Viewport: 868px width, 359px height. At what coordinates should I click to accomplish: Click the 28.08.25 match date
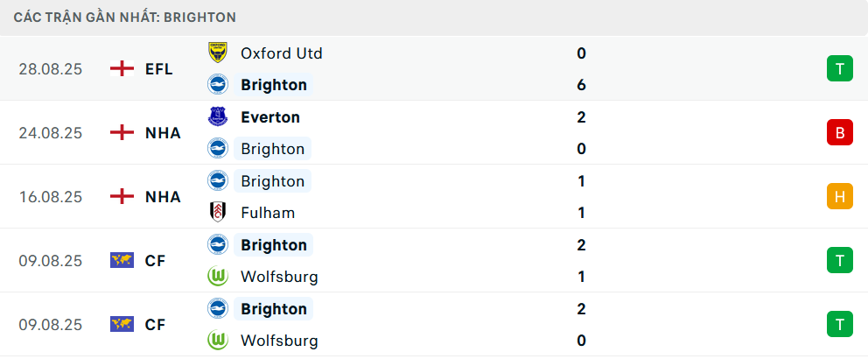tap(51, 69)
